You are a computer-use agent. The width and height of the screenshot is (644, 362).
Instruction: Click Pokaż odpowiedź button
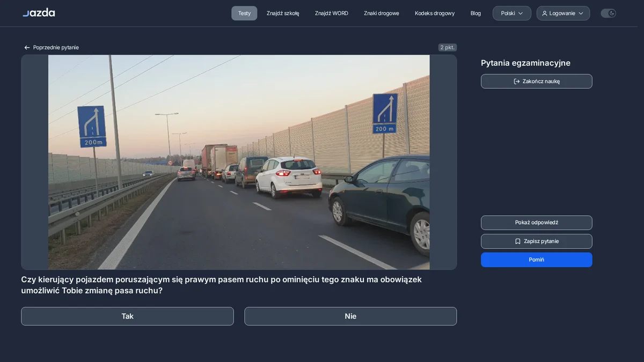[537, 223]
